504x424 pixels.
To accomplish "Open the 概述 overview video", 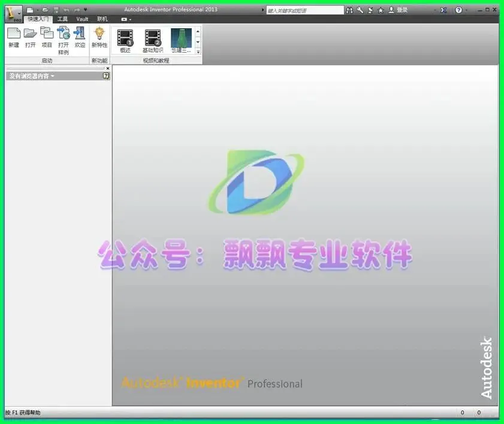I will [x=125, y=41].
